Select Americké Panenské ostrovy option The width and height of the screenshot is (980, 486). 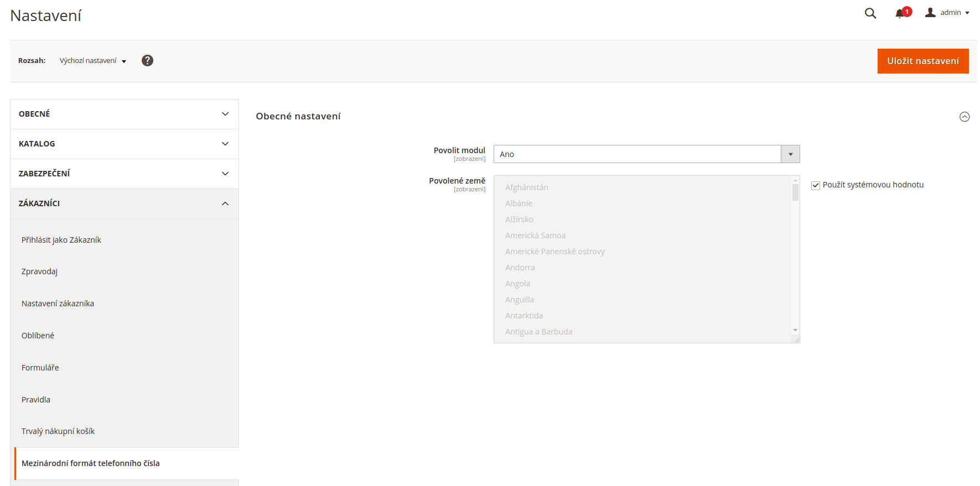pyautogui.click(x=642, y=252)
